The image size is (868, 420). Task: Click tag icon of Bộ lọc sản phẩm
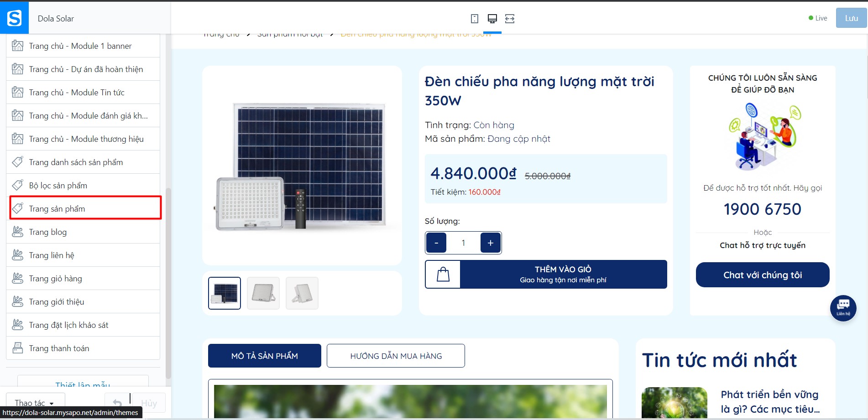coord(17,185)
